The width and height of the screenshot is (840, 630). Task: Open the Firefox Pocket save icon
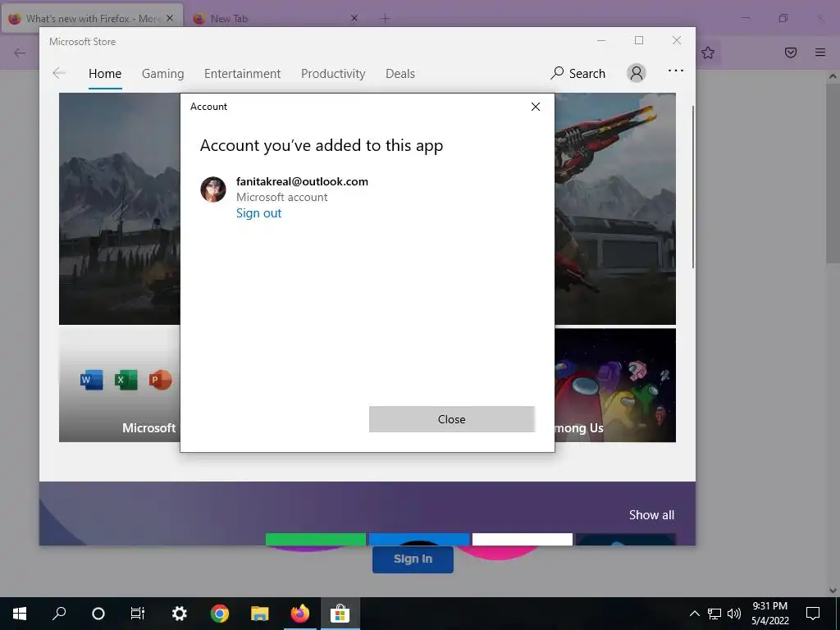coord(791,52)
